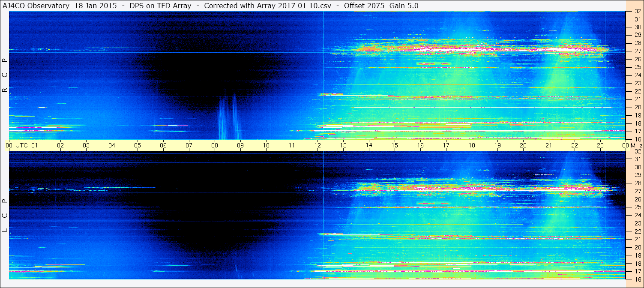Click the 28 MHz label on RCP scale
This screenshot has height=288, width=644.
click(637, 43)
